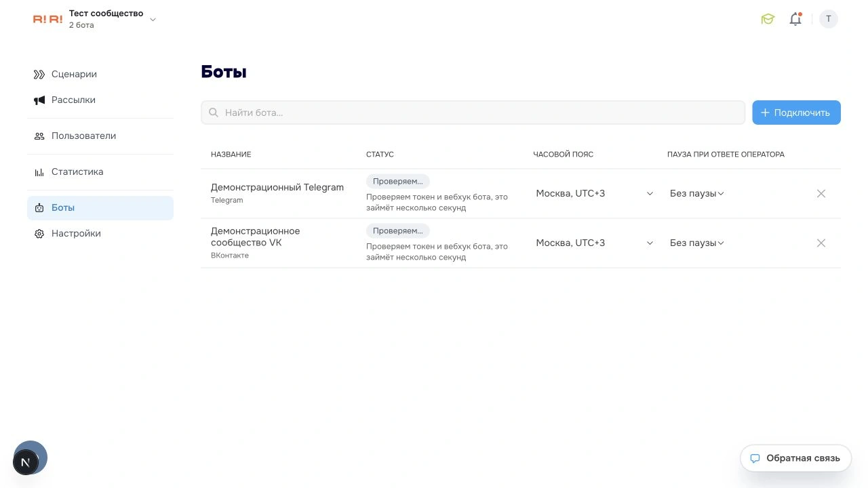Click the Демонстрационный Telegram bot name
Viewport: 868px width, 488px height.
pos(277,188)
